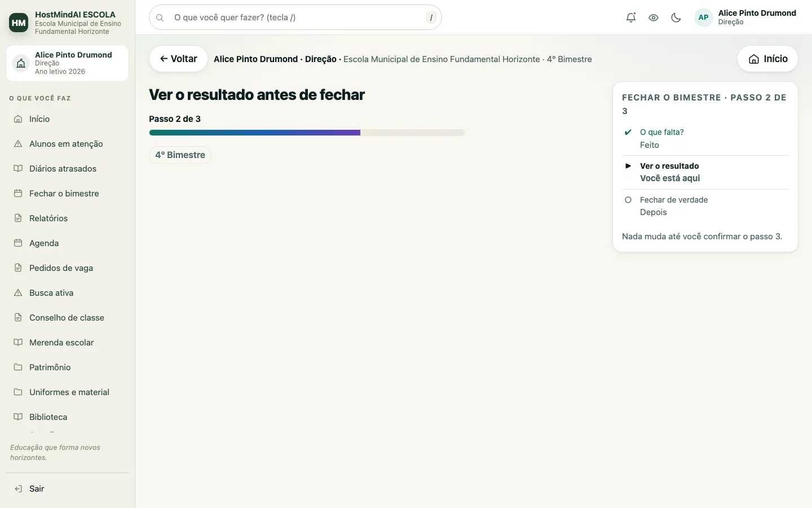The width and height of the screenshot is (812, 508).
Task: Open the Alice Pinto Drumond profile card in sidebar
Action: 67,63
